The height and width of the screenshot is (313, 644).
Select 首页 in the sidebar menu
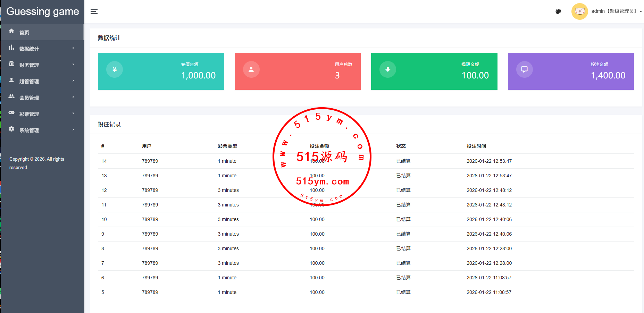[24, 33]
